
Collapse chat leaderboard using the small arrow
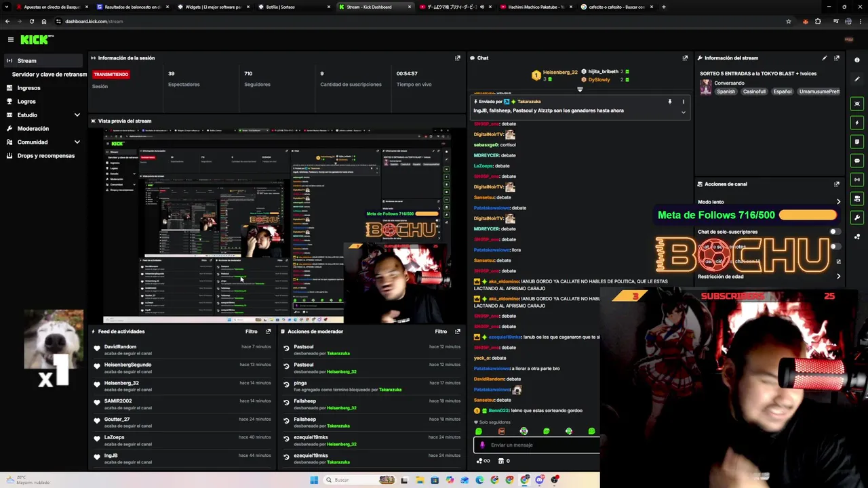(x=580, y=89)
